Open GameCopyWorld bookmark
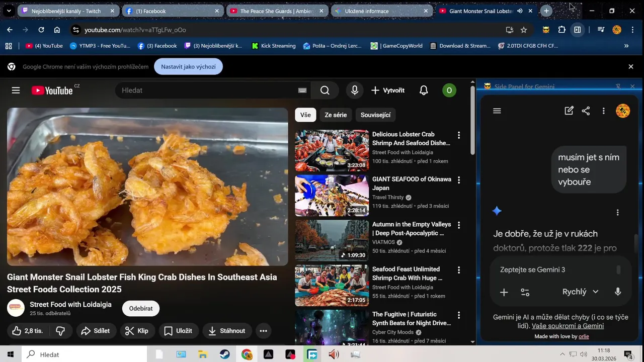The height and width of the screenshot is (362, 644). (396, 46)
